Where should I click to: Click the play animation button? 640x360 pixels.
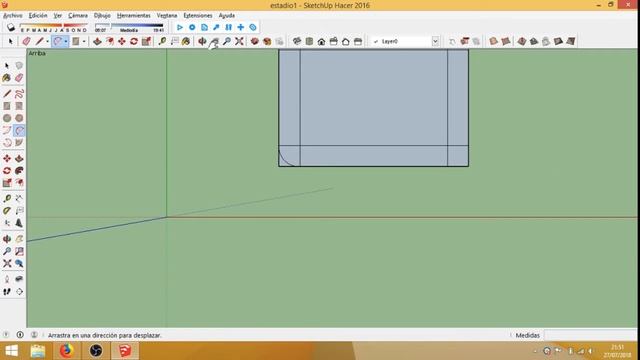180,27
